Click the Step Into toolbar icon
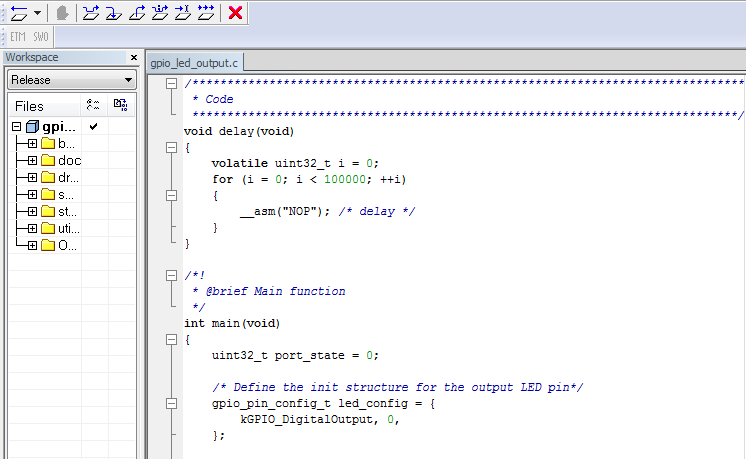This screenshot has height=459, width=746. (x=114, y=13)
